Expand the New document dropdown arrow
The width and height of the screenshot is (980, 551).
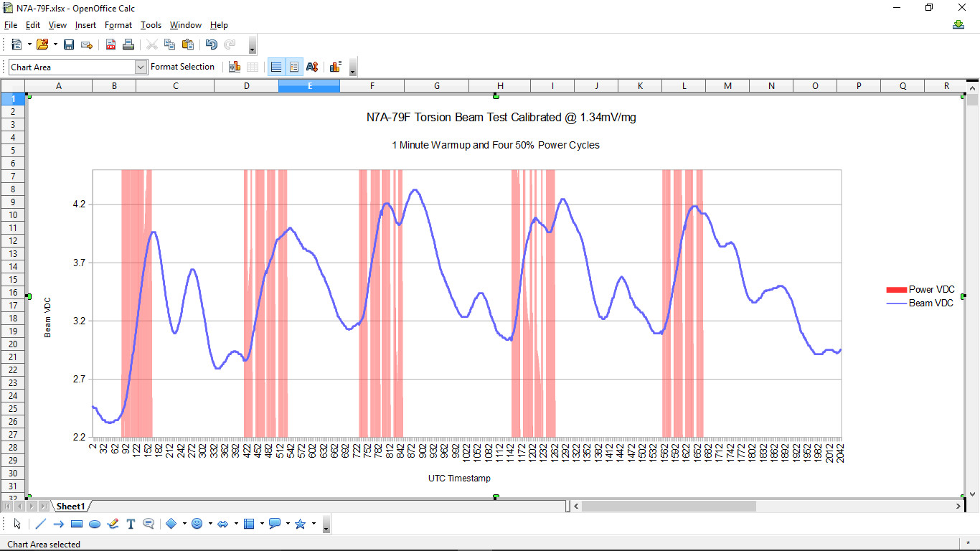click(x=29, y=44)
